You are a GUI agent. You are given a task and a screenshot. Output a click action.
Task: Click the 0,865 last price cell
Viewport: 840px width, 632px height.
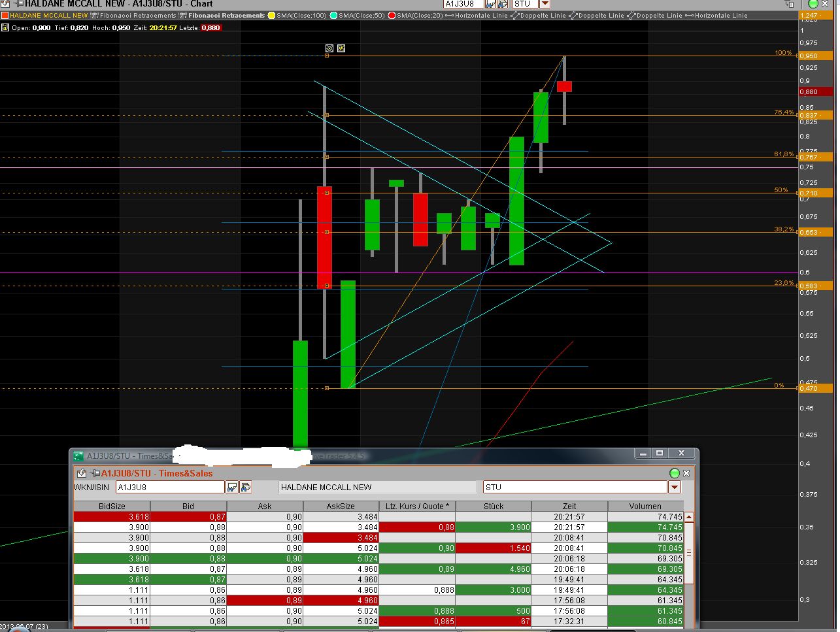[417, 622]
